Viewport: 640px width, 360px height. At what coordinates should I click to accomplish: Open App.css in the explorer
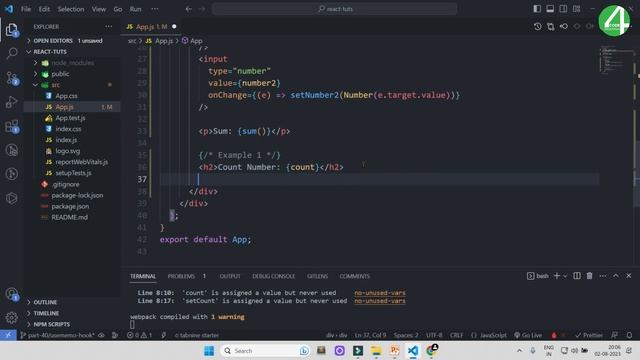[66, 96]
